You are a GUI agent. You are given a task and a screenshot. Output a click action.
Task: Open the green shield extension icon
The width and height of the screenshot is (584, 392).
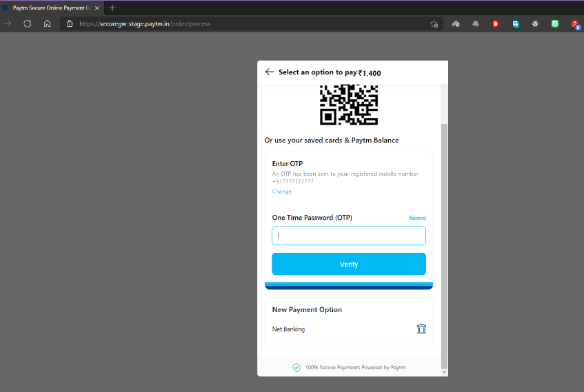click(x=555, y=24)
